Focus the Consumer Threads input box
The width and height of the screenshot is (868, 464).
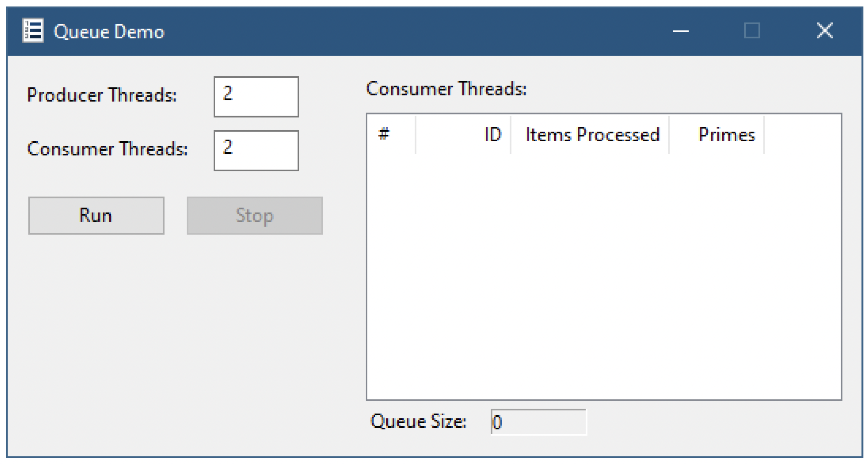click(256, 151)
